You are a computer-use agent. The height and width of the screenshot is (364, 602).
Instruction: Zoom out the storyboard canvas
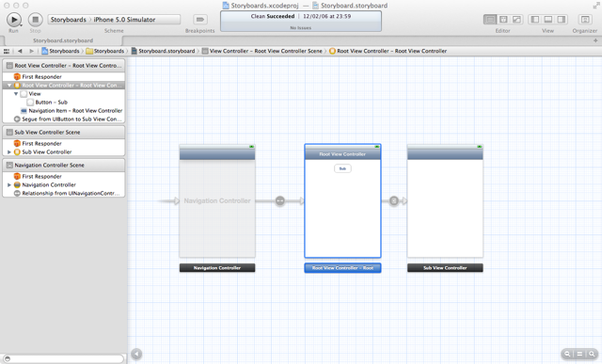pyautogui.click(x=567, y=354)
